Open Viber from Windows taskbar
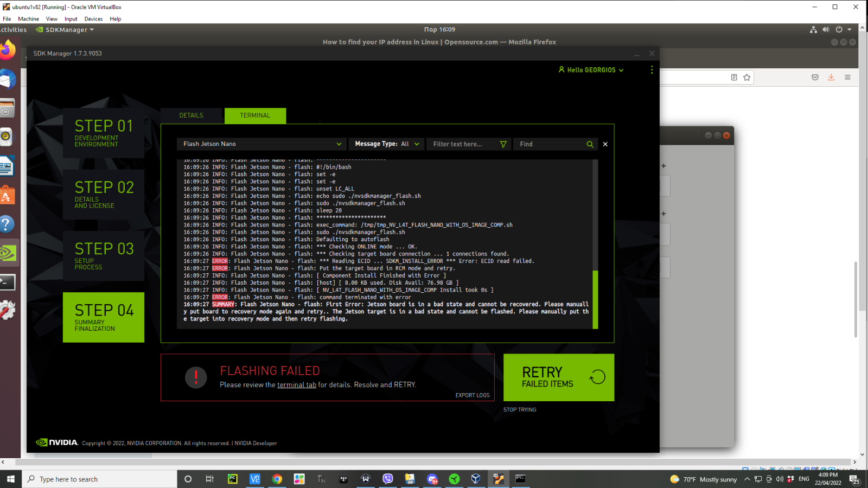This screenshot has width=868, height=488. point(388,479)
